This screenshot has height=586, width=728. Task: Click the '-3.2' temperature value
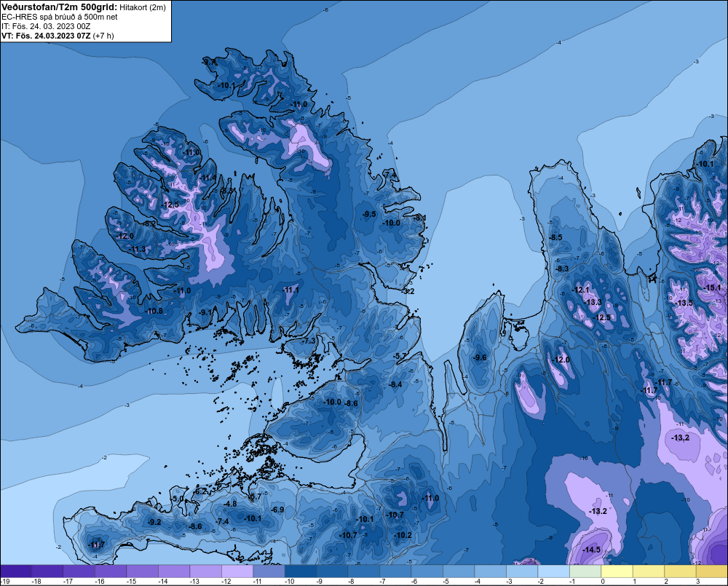[408, 291]
